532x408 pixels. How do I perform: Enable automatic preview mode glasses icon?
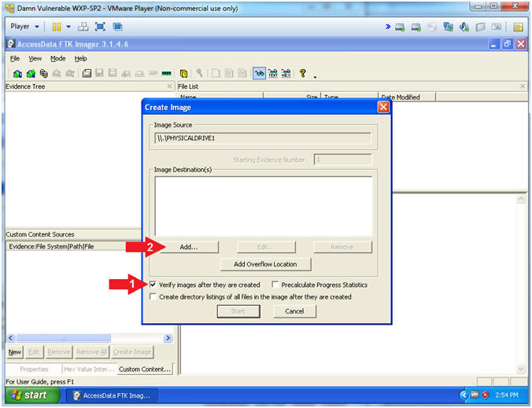[x=259, y=73]
